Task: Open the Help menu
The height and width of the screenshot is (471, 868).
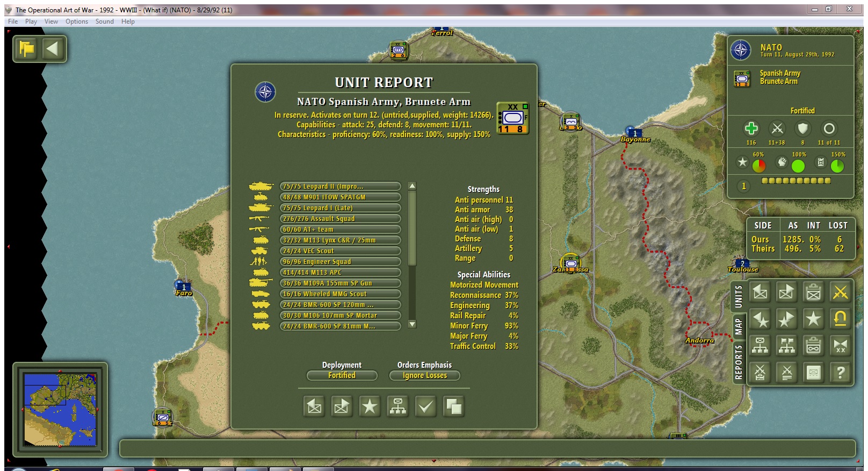Action: click(128, 22)
